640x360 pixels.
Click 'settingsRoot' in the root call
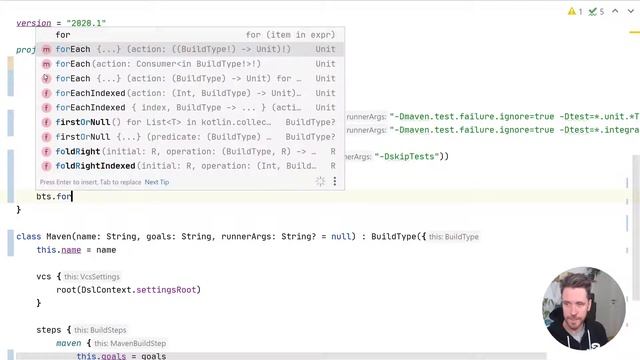(166, 290)
